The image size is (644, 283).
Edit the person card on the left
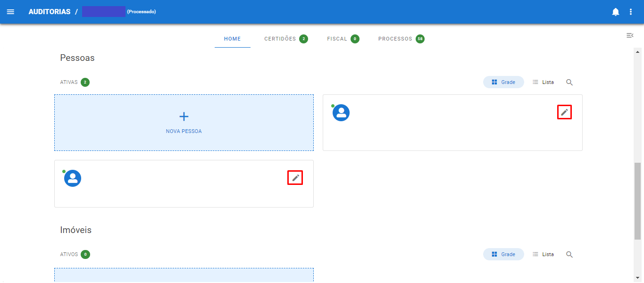coord(295,178)
